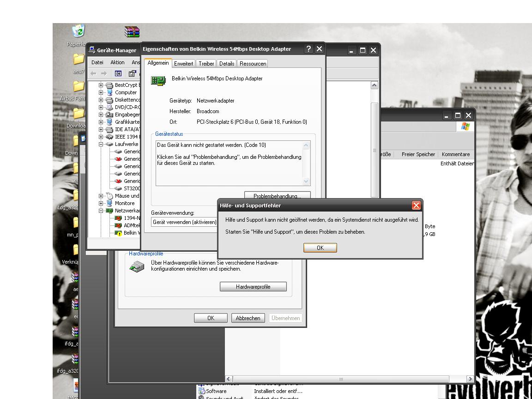Open the aeu7 folder on the desktop
532x399 pixels.
click(79, 59)
